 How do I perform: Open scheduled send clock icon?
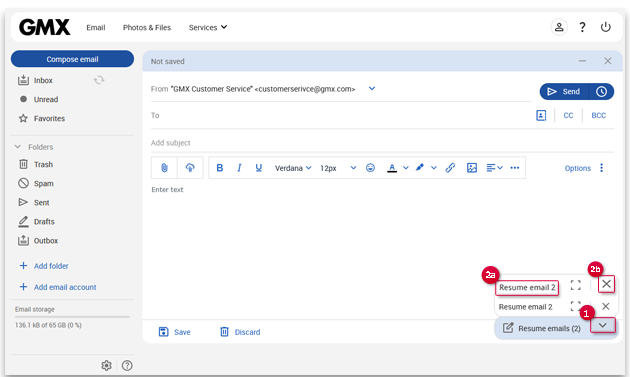pos(601,92)
